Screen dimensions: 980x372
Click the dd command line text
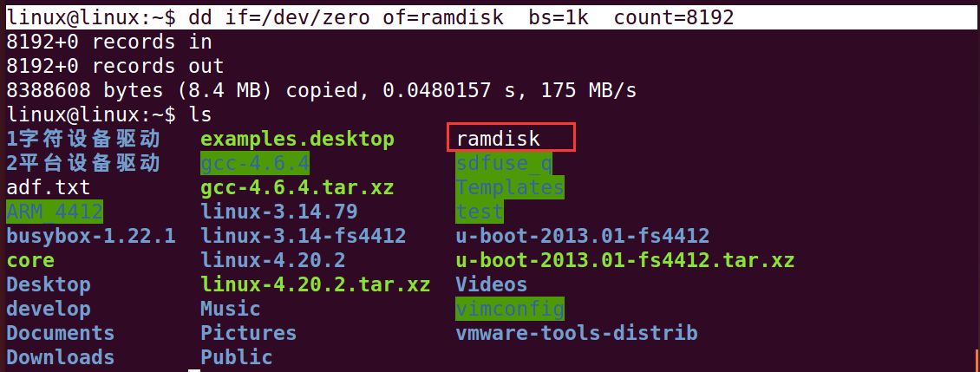click(x=461, y=17)
